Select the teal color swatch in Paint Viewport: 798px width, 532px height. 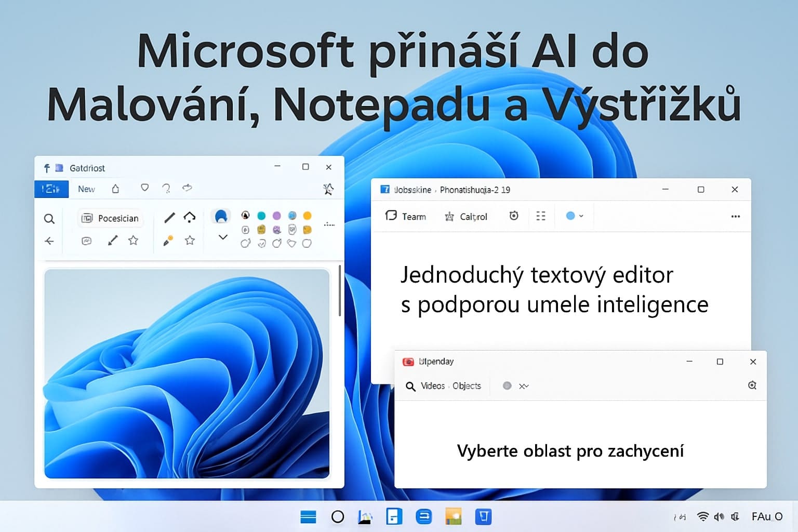pyautogui.click(x=261, y=215)
